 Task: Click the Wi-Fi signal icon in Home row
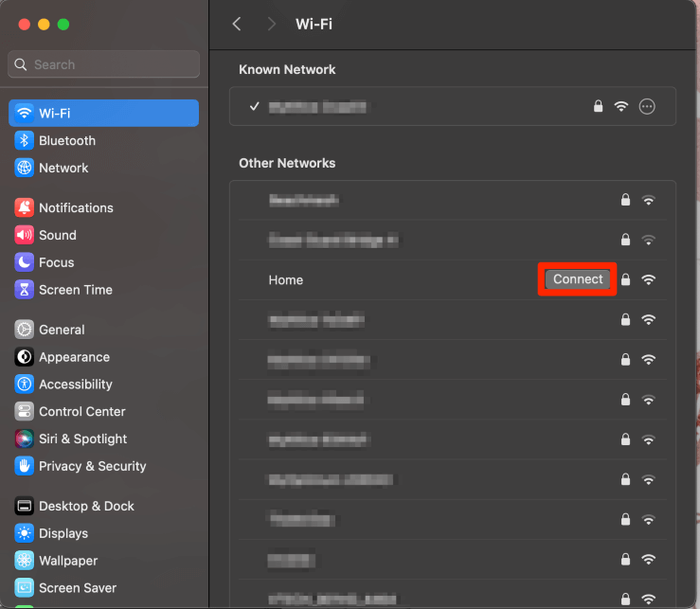648,279
